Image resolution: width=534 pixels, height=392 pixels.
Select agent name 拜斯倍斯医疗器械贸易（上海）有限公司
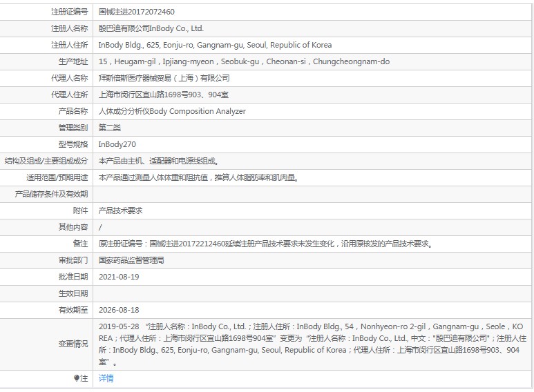(x=164, y=78)
